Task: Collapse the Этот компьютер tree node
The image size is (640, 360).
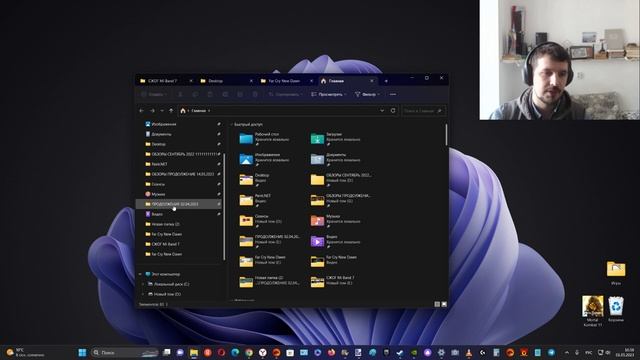Action: [x=140, y=274]
